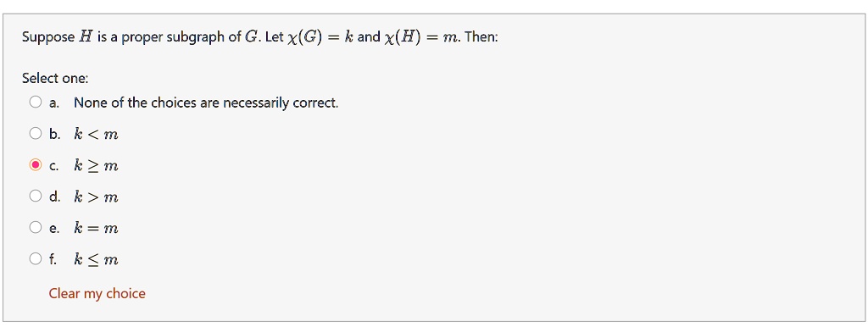Click the letter 'd.' option marker
Image resolution: width=868 pixels, height=327 pixels.
[54, 197]
